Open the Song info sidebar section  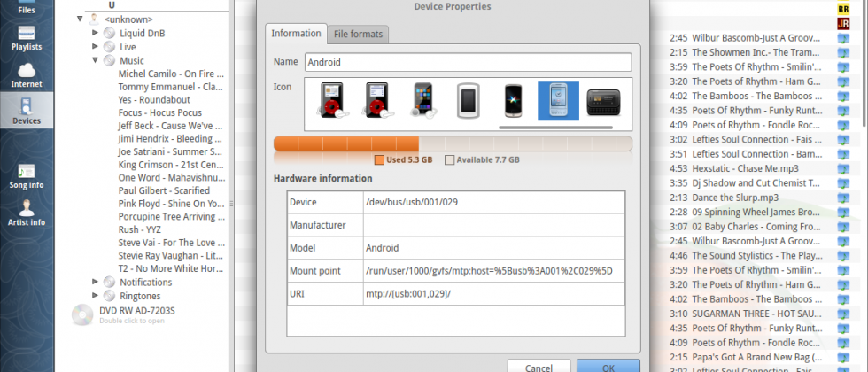(27, 175)
